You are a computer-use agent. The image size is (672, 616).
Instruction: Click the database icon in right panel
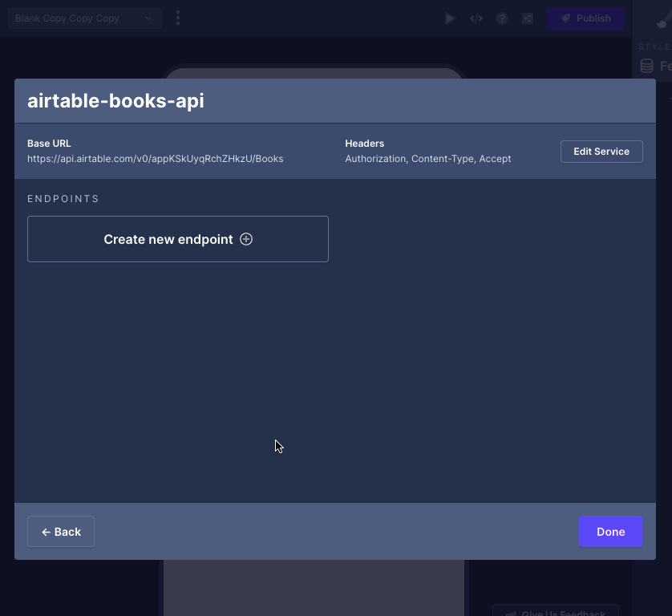click(x=646, y=66)
